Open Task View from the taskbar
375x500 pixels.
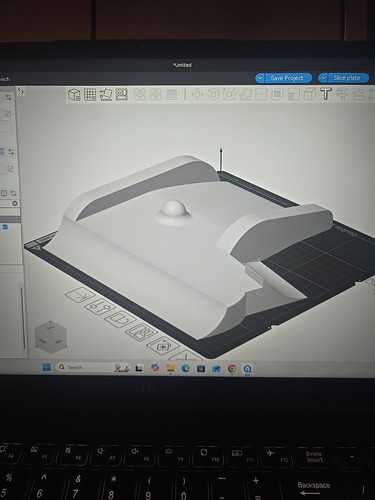[x=139, y=368]
